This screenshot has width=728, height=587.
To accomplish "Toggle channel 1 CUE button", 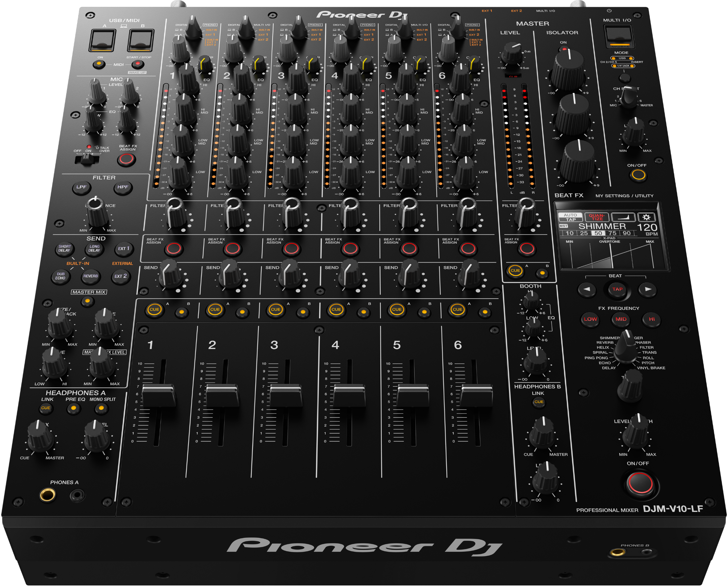I will [x=154, y=310].
